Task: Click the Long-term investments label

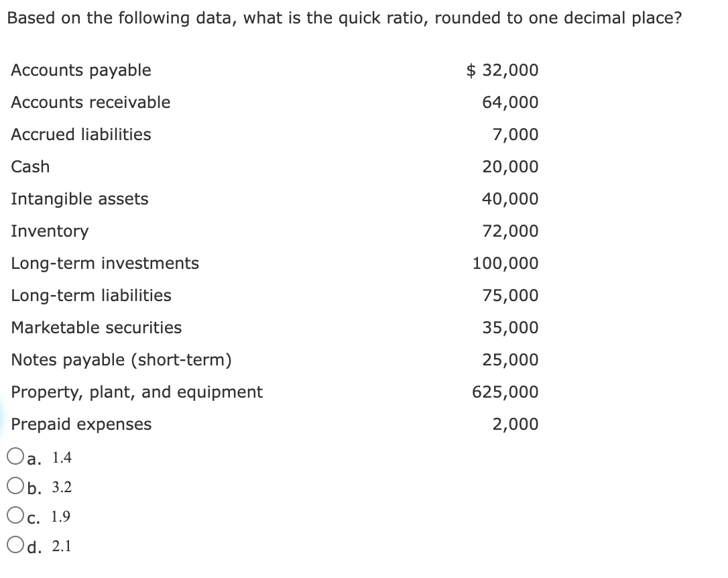Action: coord(105,264)
